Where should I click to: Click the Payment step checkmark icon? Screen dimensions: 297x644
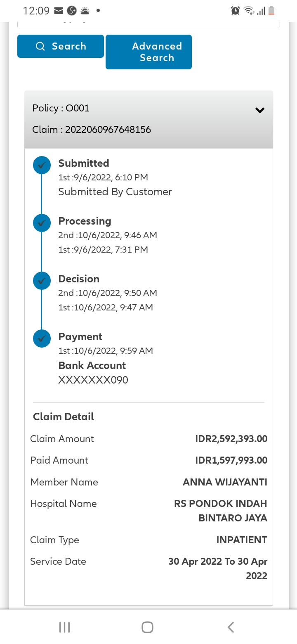tap(42, 339)
